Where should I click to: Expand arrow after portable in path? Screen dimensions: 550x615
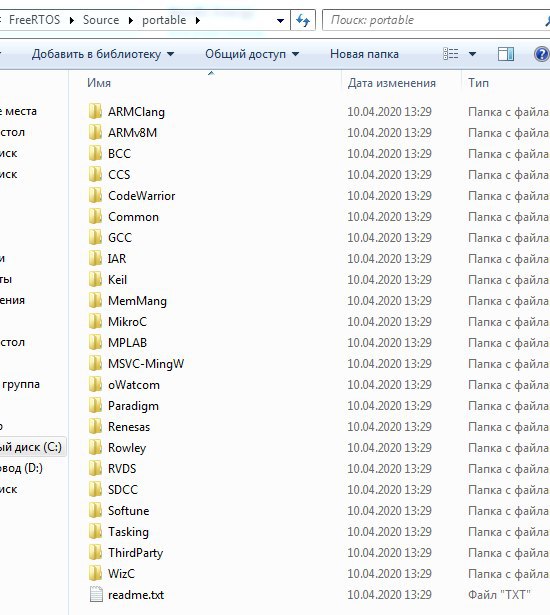[197, 20]
